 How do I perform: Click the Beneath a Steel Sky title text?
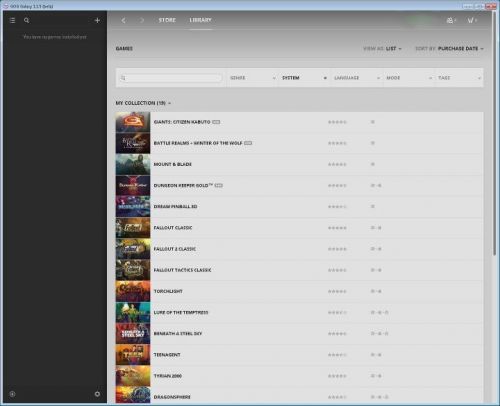pyautogui.click(x=178, y=334)
